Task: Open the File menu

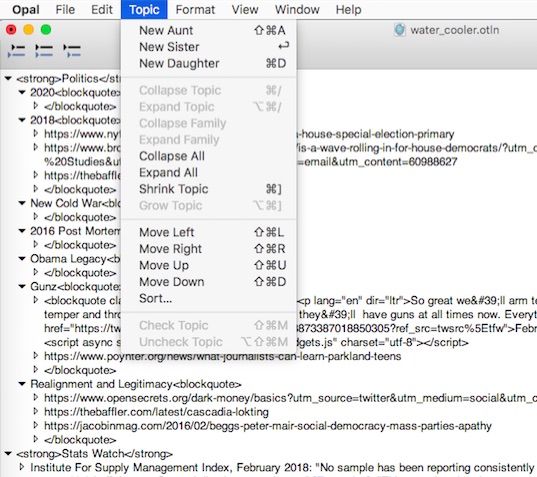Action: 65,10
